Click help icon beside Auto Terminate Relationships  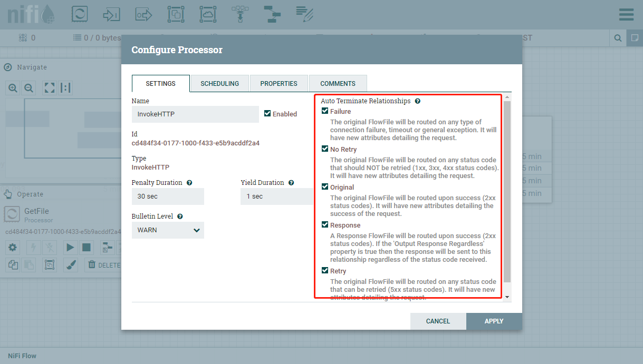pos(417,101)
